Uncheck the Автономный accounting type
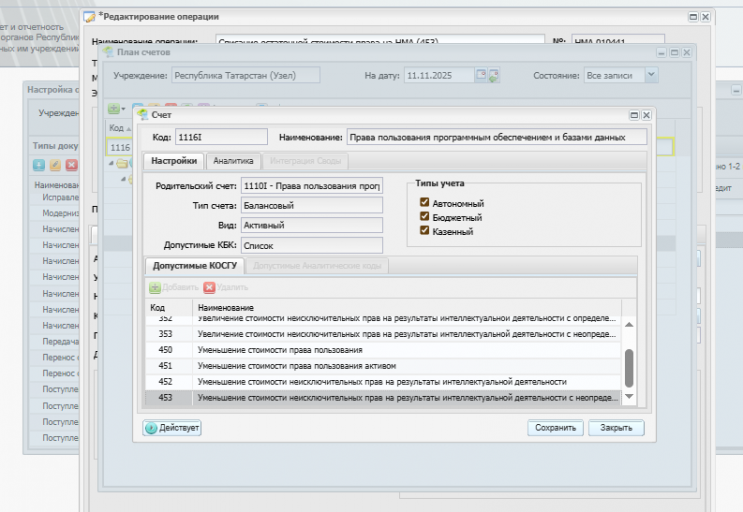This screenshot has width=743, height=512. [425, 203]
